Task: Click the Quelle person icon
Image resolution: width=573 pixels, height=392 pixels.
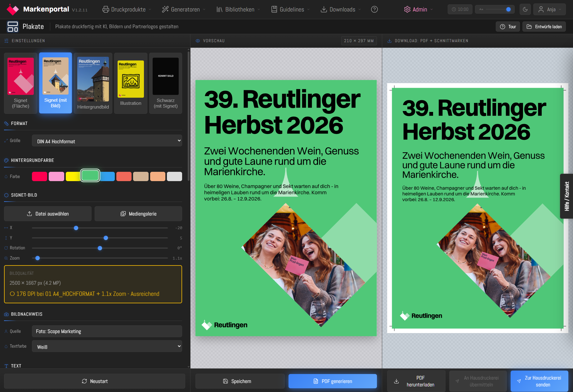Action: [x=6, y=331]
